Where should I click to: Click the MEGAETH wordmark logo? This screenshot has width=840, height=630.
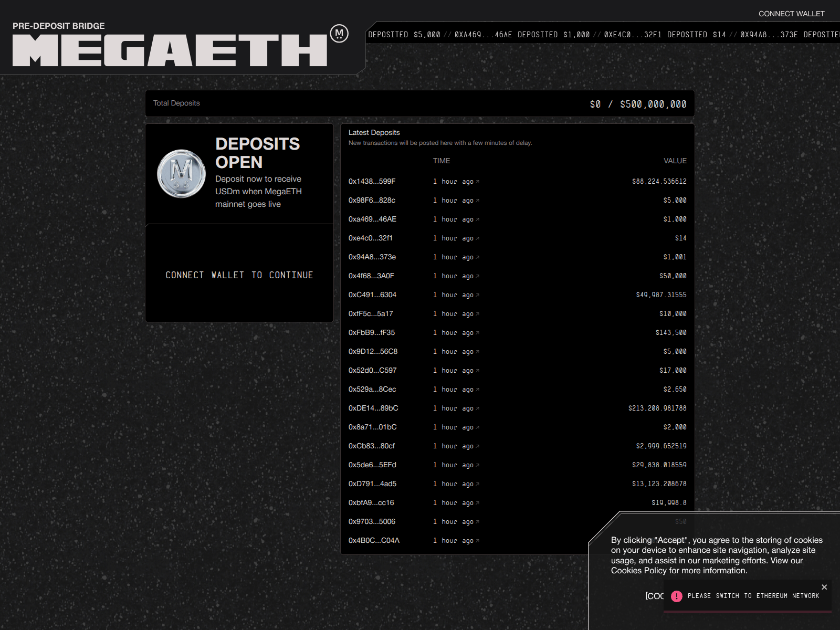pyautogui.click(x=170, y=50)
